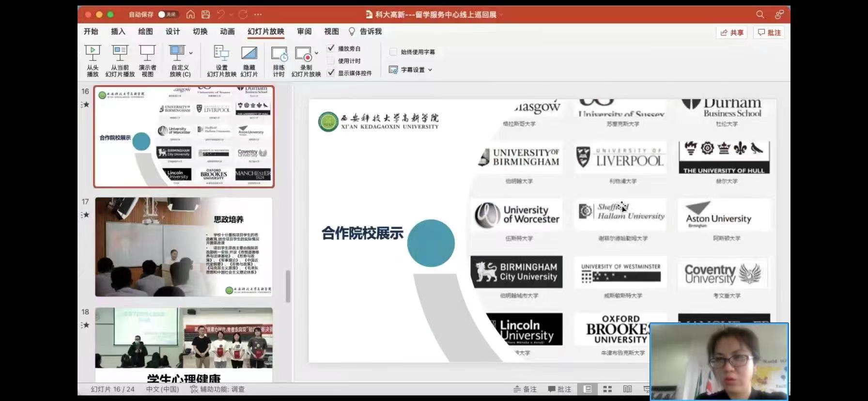Enable the 使用计时 checkbox

point(331,61)
